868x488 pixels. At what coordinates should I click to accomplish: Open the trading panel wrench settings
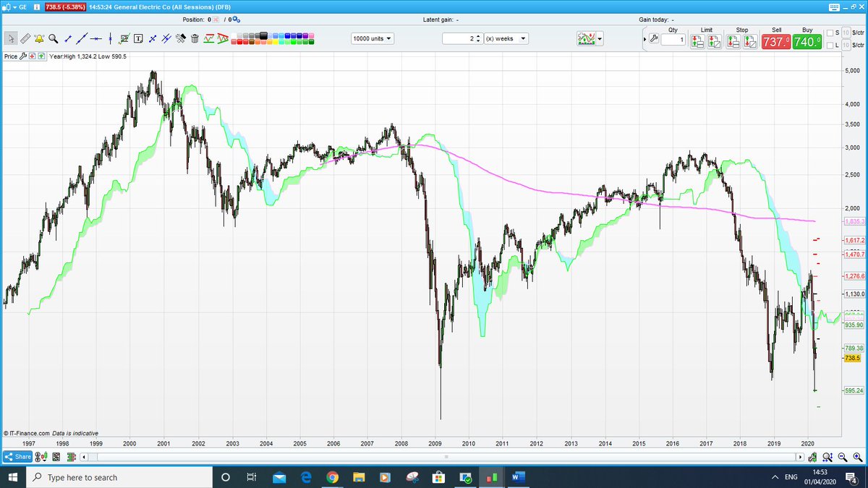pos(654,38)
